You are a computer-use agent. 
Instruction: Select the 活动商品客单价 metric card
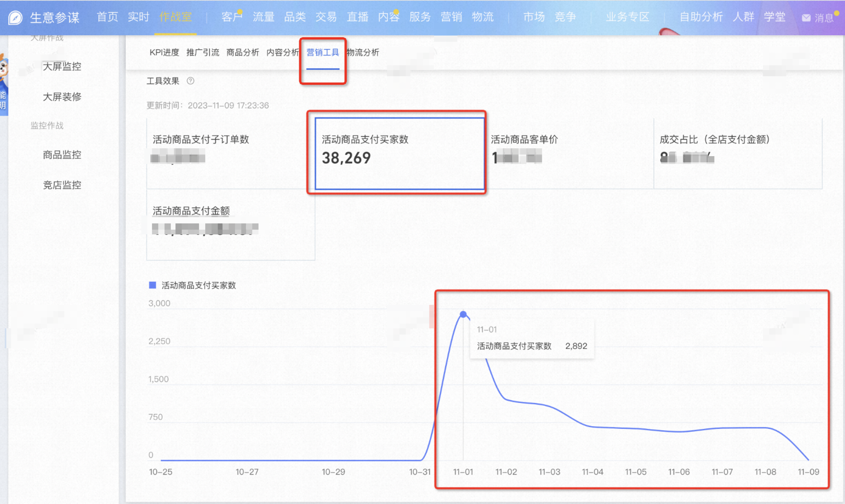point(569,153)
